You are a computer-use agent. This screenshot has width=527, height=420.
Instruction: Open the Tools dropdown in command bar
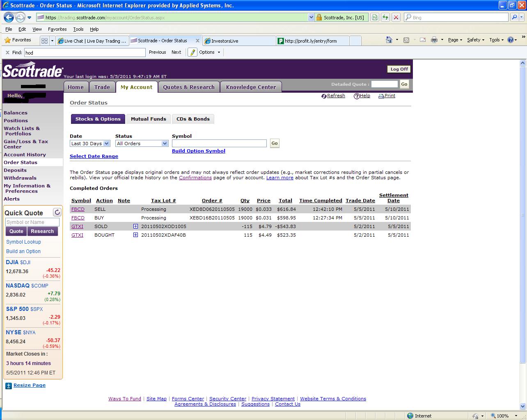click(x=497, y=40)
